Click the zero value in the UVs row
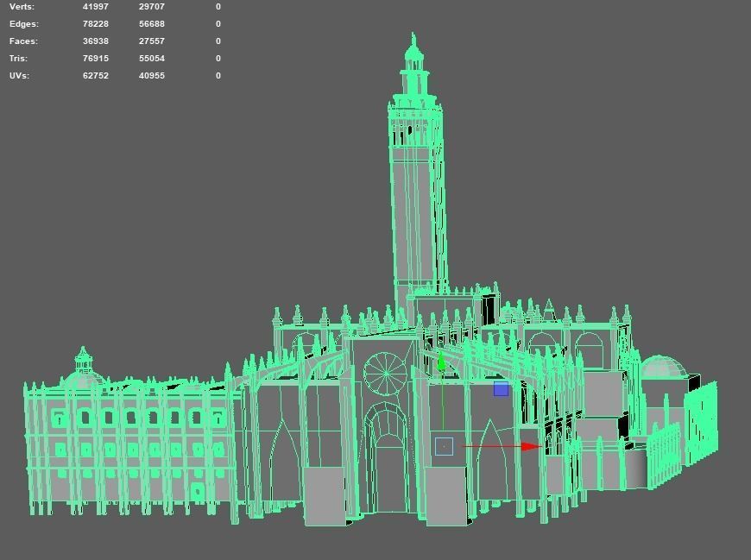This screenshot has height=560, width=751. (218, 76)
